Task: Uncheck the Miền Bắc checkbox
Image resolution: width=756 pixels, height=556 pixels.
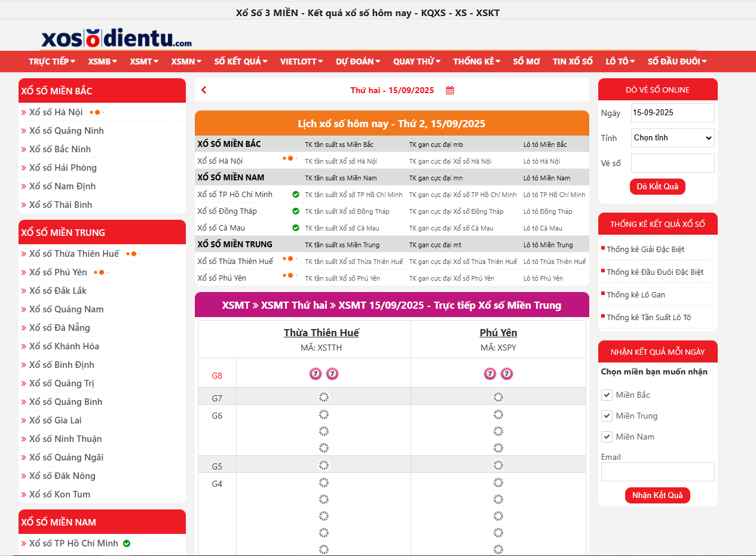Action: click(x=607, y=395)
